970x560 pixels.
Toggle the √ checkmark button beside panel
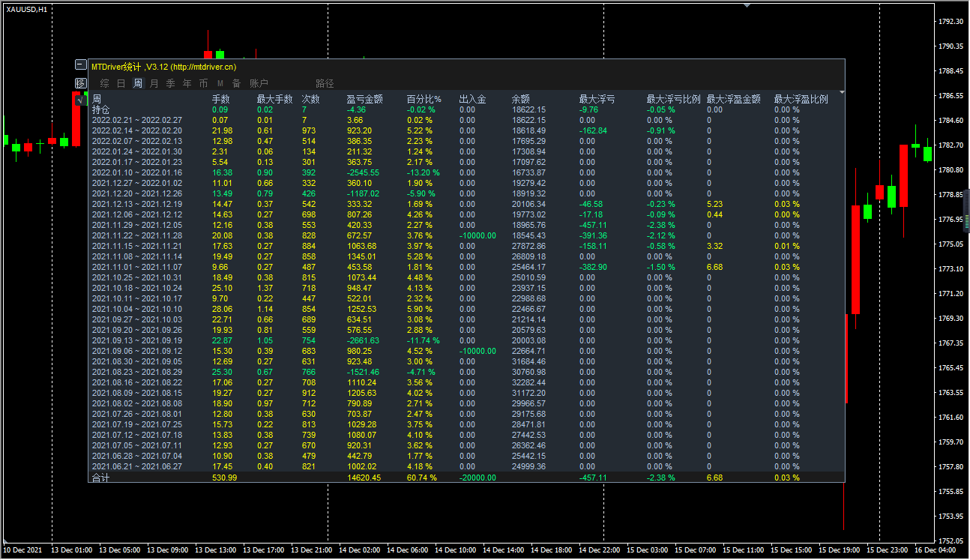80,99
